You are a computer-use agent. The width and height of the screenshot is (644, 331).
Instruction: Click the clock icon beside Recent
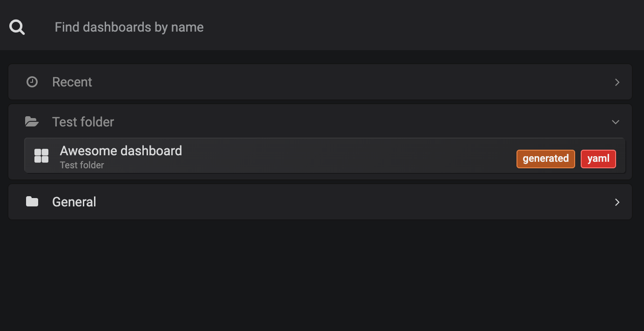coord(32,82)
